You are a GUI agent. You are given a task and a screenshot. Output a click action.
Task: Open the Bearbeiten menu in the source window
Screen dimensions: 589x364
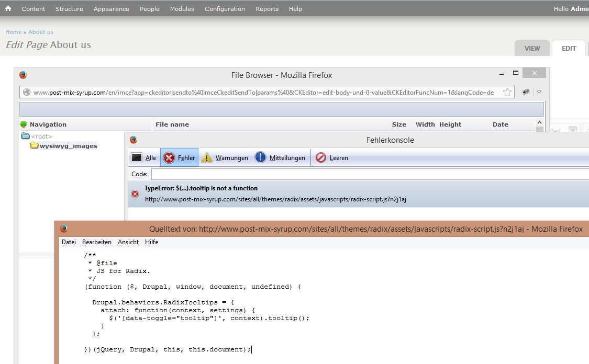tap(96, 242)
